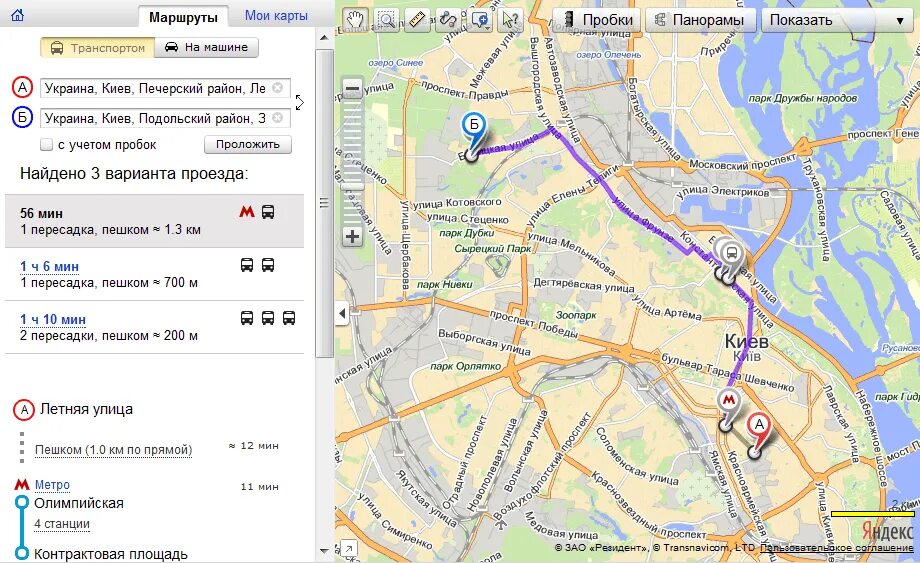Open the Метро link
This screenshot has width=920, height=563.
52,485
